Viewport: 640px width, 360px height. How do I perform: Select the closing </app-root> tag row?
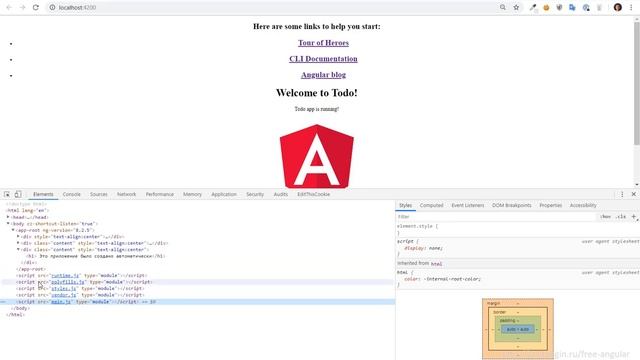(x=31, y=269)
